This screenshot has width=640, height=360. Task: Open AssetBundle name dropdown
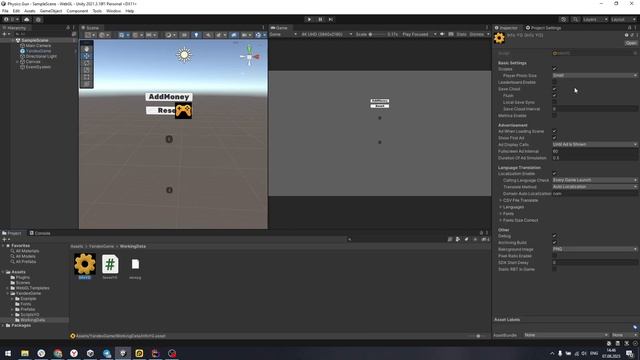pos(566,335)
